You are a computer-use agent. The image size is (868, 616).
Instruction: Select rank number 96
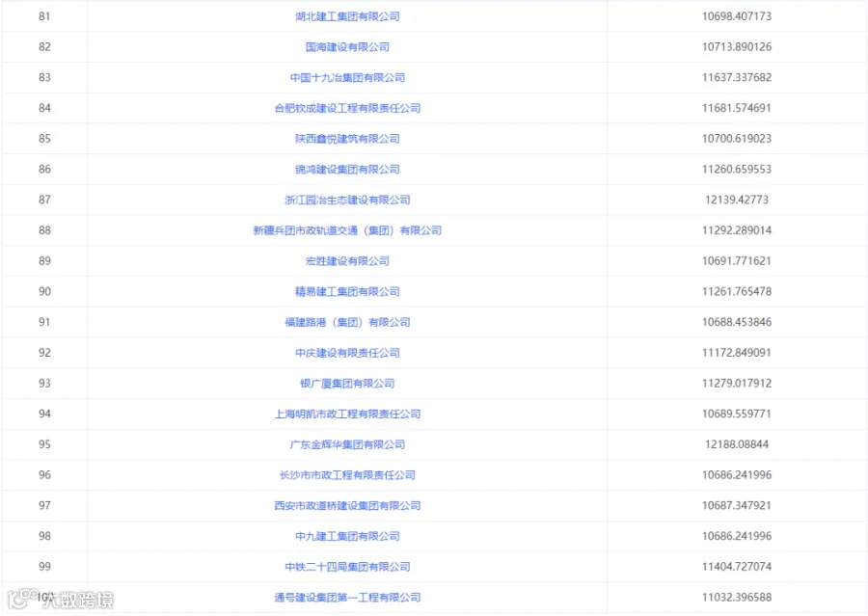coord(44,475)
